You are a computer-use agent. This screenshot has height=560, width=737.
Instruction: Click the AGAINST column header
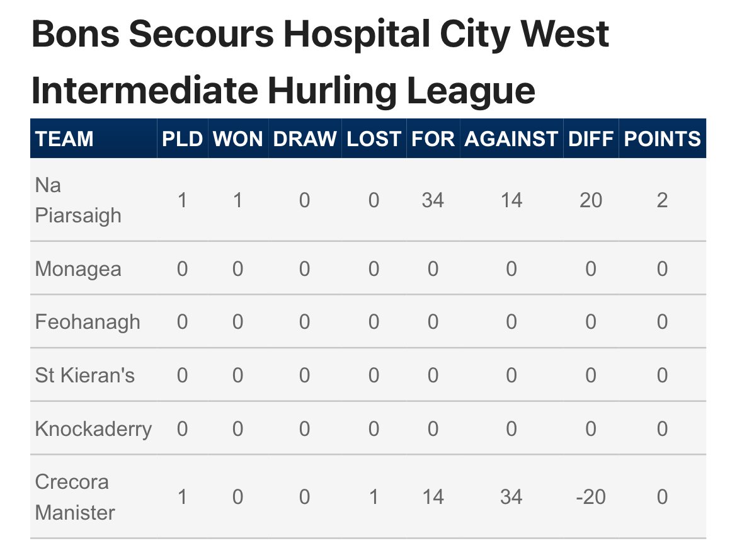[x=511, y=139]
